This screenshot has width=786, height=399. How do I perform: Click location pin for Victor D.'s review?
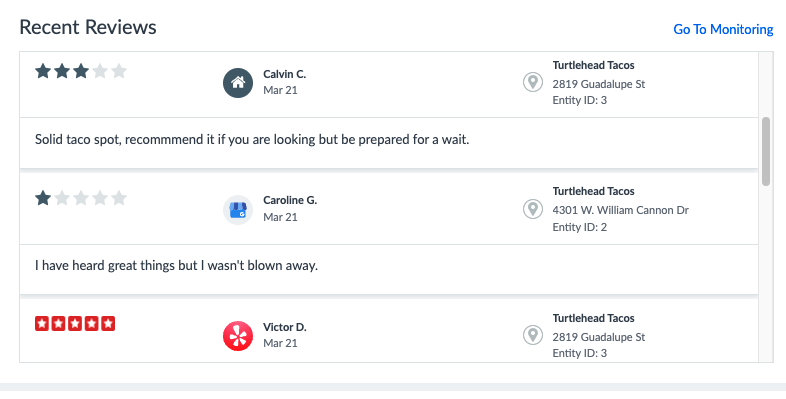point(532,335)
